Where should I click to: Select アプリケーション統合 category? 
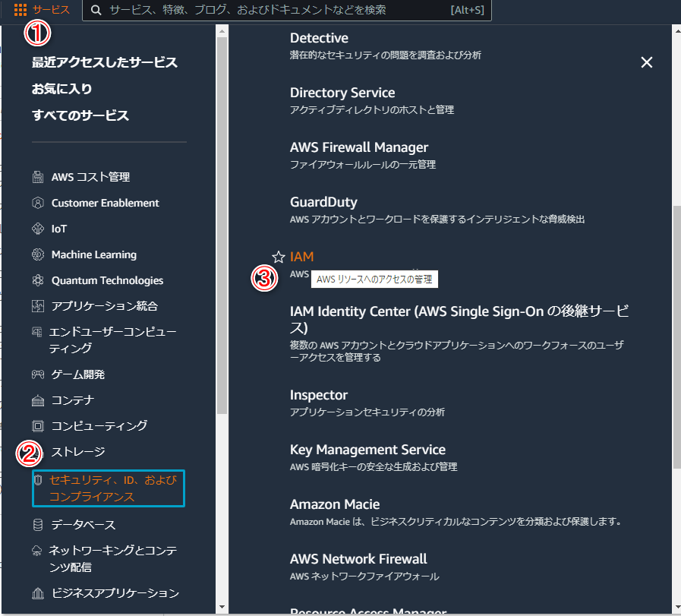(x=104, y=306)
